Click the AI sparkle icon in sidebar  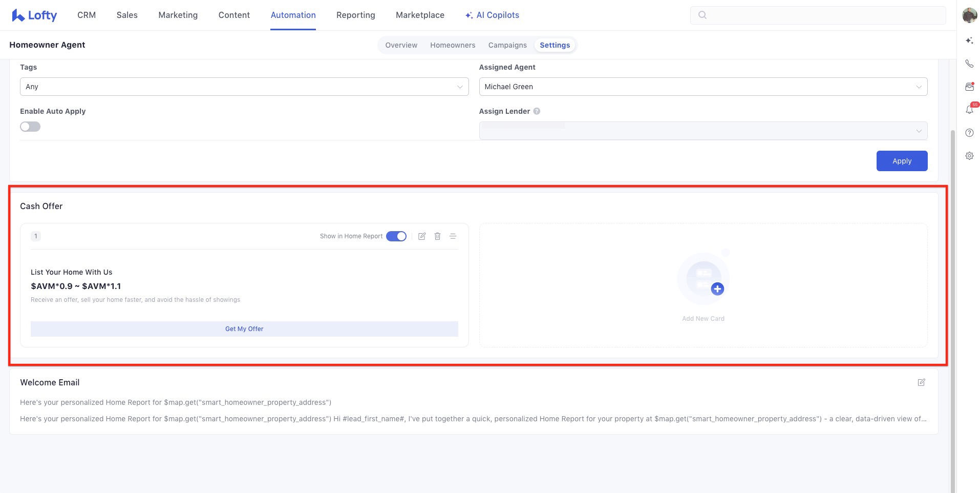point(969,40)
